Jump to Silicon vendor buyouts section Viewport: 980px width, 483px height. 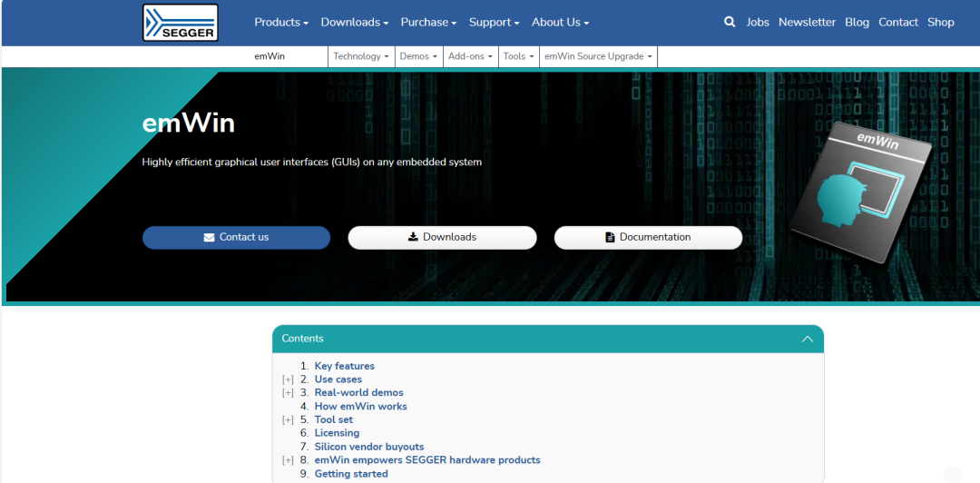click(x=369, y=447)
